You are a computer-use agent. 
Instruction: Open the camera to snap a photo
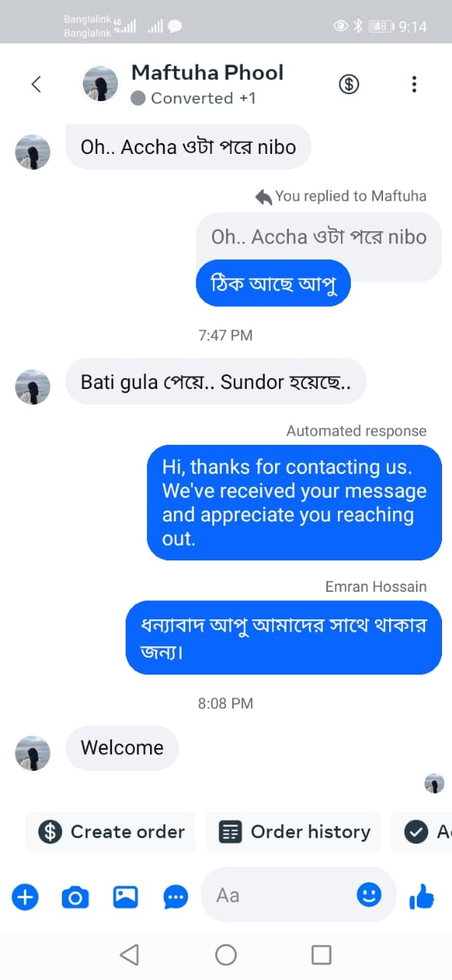pyautogui.click(x=75, y=897)
